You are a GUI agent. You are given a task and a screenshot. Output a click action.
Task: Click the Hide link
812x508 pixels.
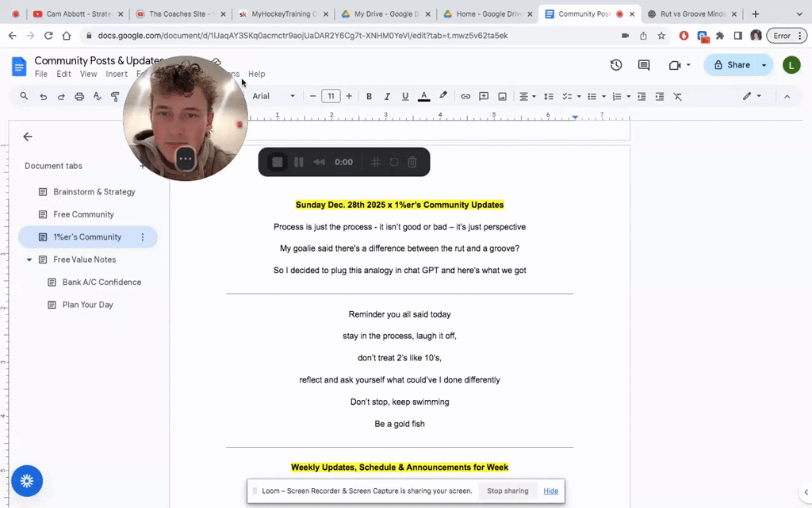tap(551, 491)
